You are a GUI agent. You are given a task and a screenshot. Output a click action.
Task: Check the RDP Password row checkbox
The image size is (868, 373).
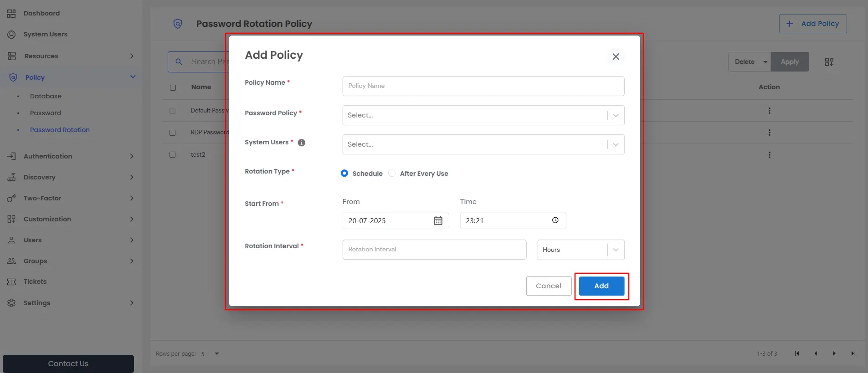172,133
